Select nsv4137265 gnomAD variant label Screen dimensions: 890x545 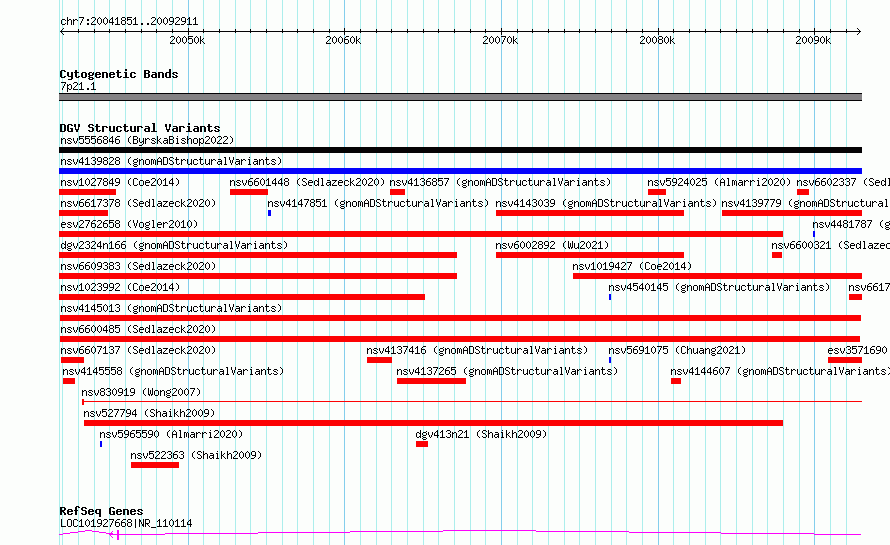click(x=507, y=371)
